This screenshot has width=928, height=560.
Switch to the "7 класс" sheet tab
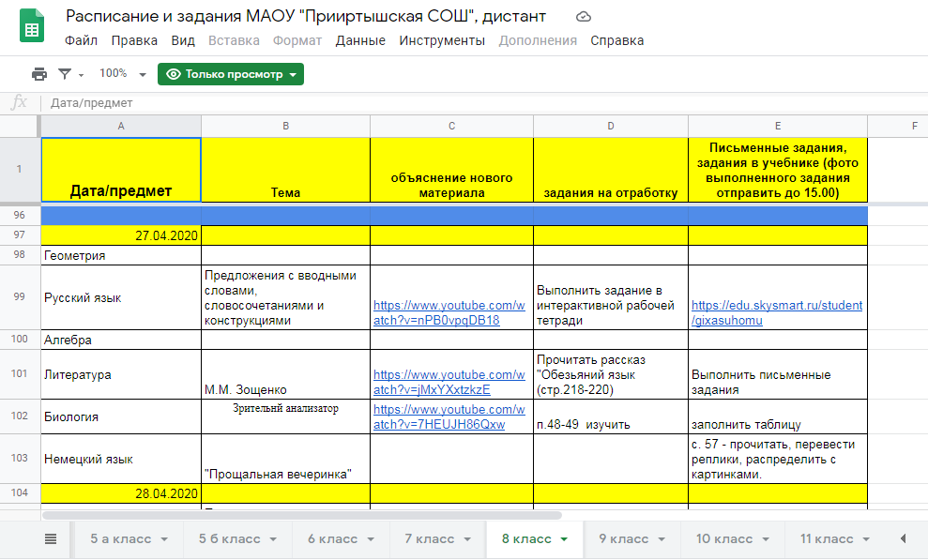point(430,539)
